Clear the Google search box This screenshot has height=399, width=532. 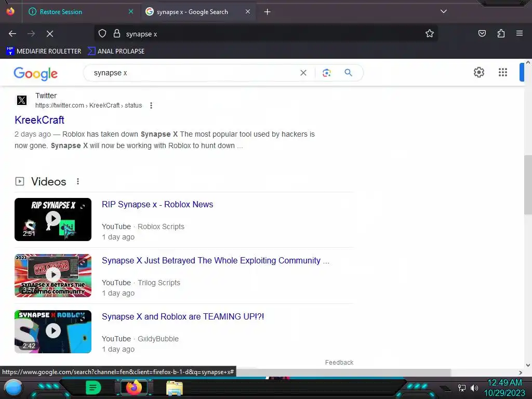[x=303, y=73]
